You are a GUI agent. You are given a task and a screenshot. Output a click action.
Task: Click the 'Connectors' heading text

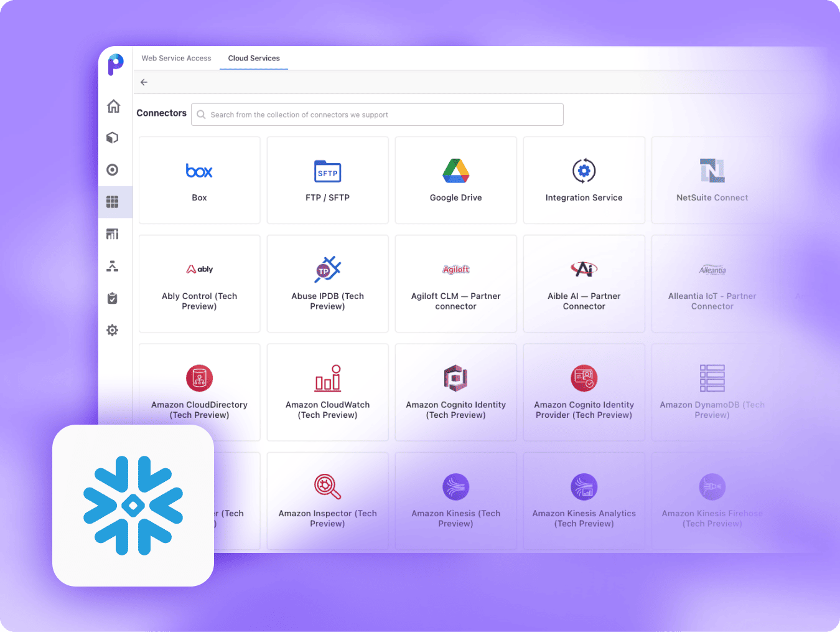point(162,113)
